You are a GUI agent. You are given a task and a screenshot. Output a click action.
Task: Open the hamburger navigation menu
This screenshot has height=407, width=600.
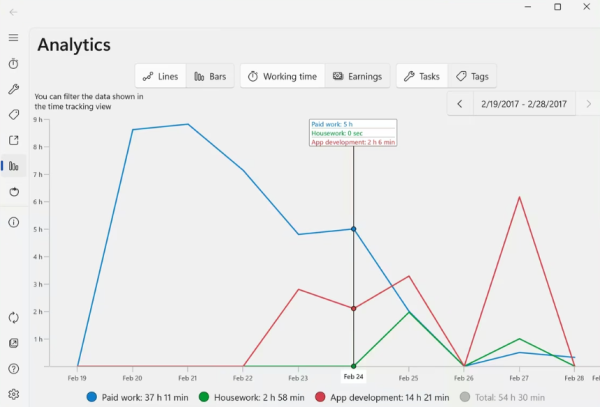click(x=13, y=37)
